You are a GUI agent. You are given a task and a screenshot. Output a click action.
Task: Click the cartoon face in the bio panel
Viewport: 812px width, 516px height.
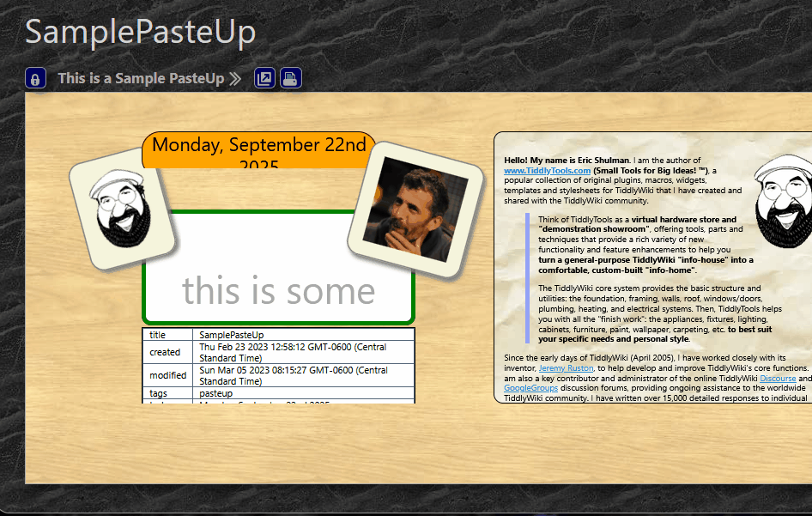point(783,197)
